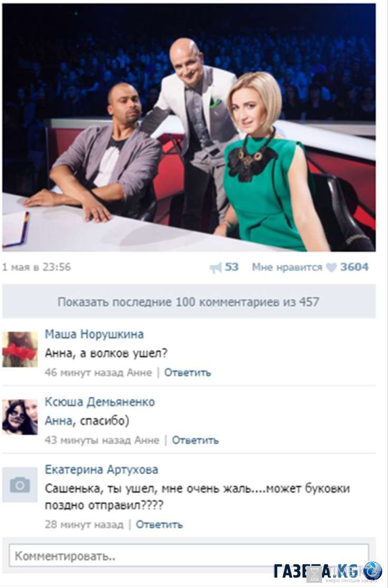The width and height of the screenshot is (388, 588).
Task: Open the camera placeholder avatar of Екатерина Артухова
Action: click(20, 485)
